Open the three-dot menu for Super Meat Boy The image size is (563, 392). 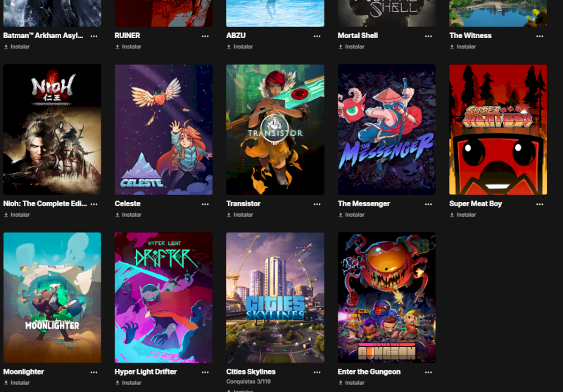click(x=540, y=204)
